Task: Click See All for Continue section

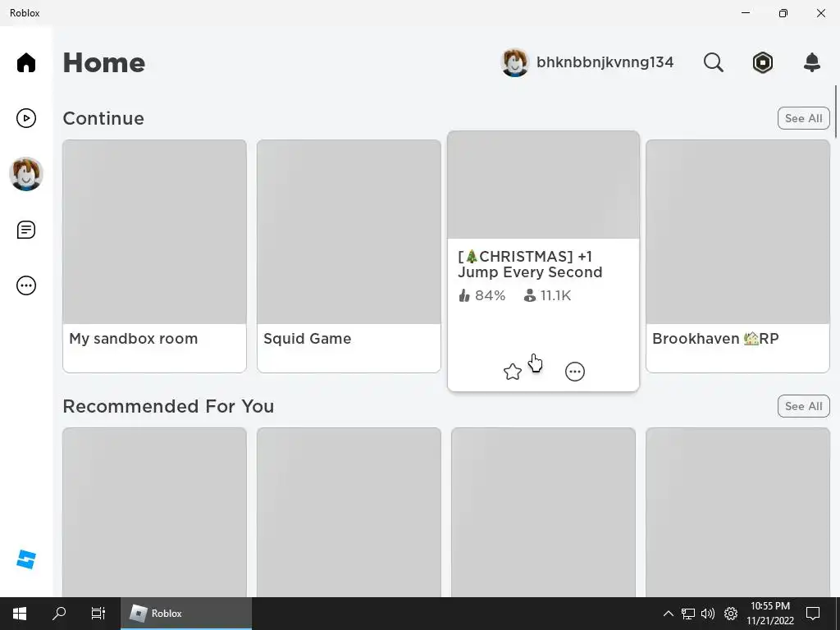Action: (804, 118)
